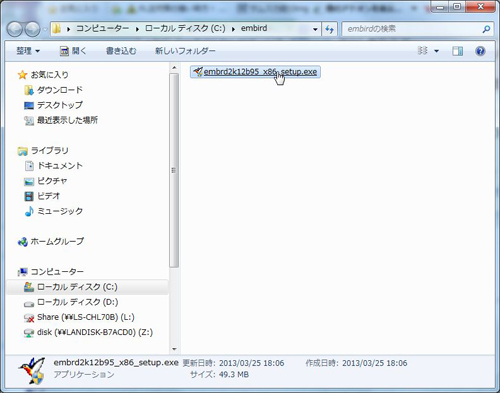
Task: Click the 更新日時 value 2013/03/25 18:06
Action: (251, 363)
